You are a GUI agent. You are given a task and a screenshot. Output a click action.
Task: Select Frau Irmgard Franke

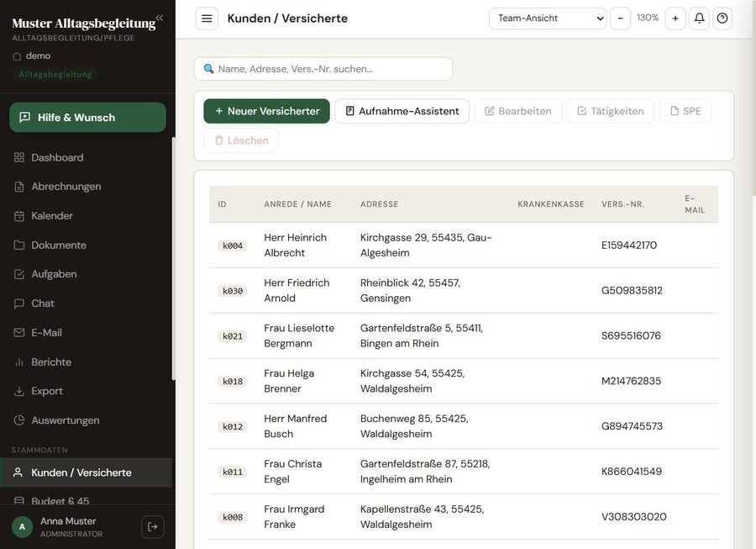point(294,517)
